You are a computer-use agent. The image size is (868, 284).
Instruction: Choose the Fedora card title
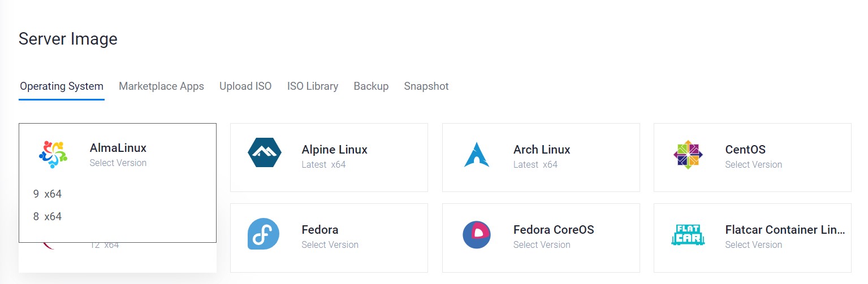pos(320,230)
